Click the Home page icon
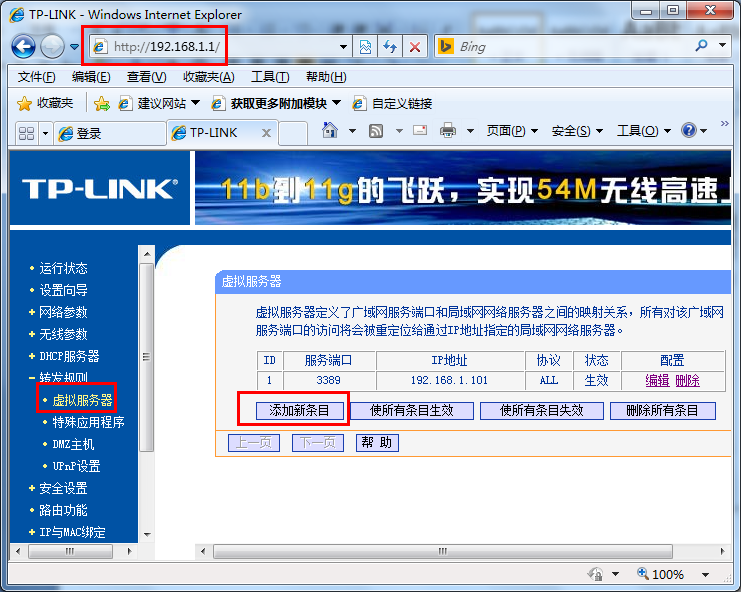Screen dimensions: 741x592 pyautogui.click(x=330, y=130)
